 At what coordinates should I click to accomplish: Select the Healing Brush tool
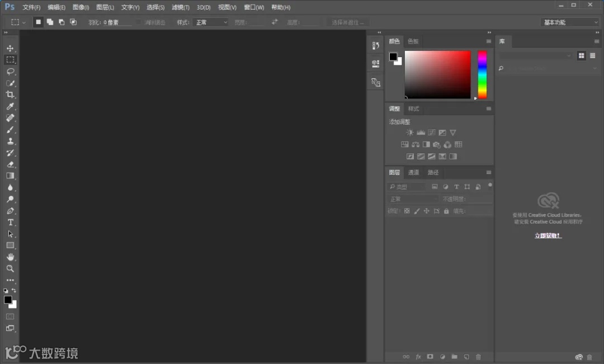tap(10, 118)
